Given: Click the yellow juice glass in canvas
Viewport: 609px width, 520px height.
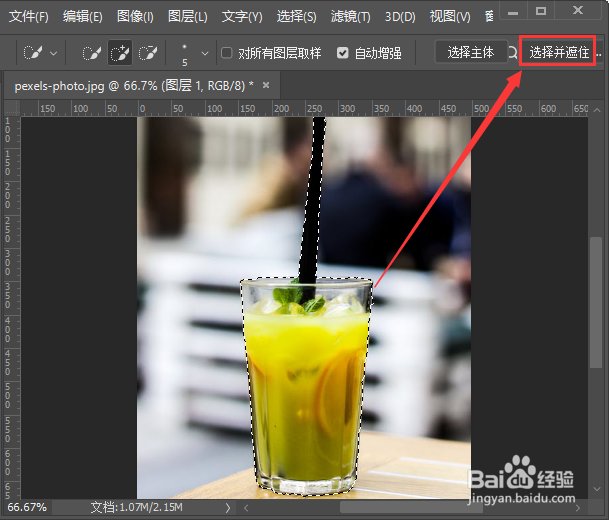Looking at the screenshot, I should tap(305, 388).
